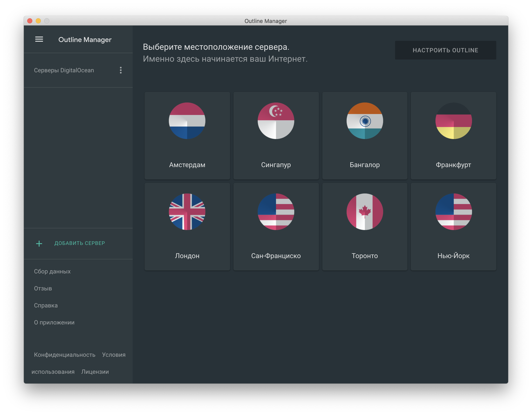This screenshot has height=415, width=532.
Task: Open Серверы DigitalOcean in sidebar
Action: pyautogui.click(x=64, y=70)
